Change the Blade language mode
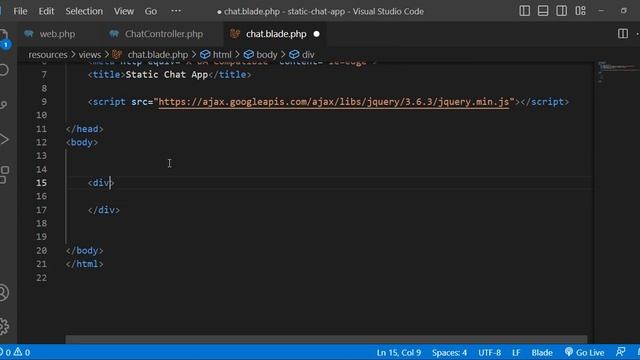 click(542, 352)
